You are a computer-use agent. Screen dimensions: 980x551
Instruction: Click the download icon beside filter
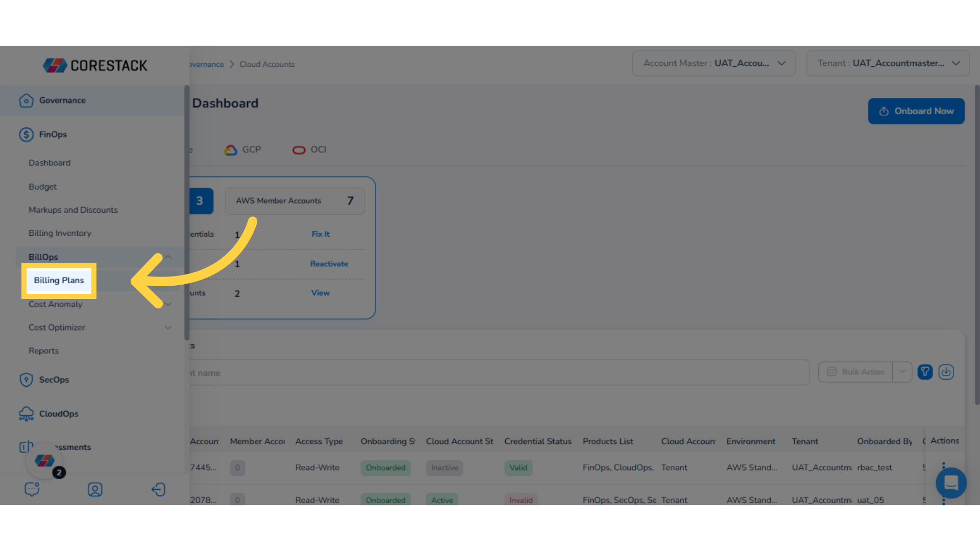click(x=946, y=372)
